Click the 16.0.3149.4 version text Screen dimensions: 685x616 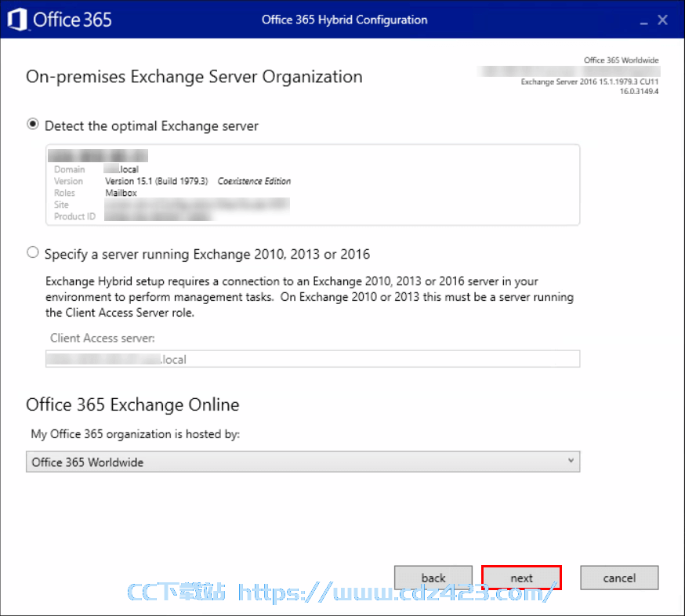639,92
